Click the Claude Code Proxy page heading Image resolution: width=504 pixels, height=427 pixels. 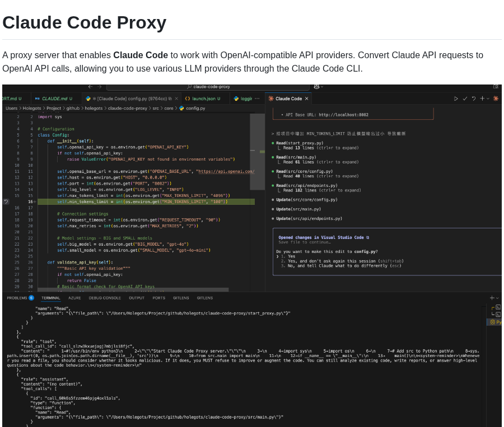tap(84, 22)
